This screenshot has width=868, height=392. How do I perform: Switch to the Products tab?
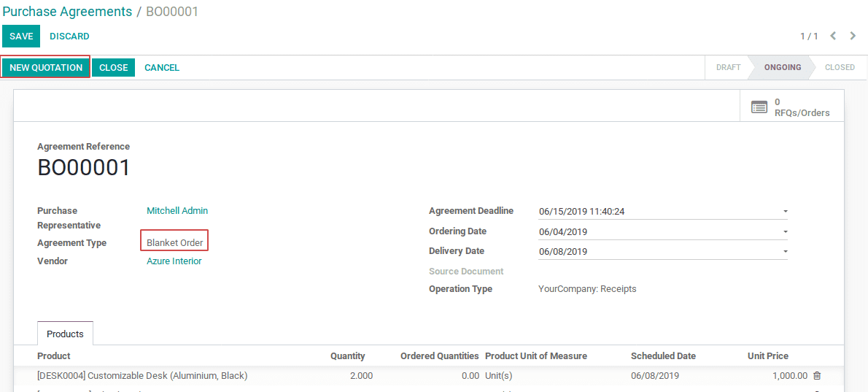[66, 334]
